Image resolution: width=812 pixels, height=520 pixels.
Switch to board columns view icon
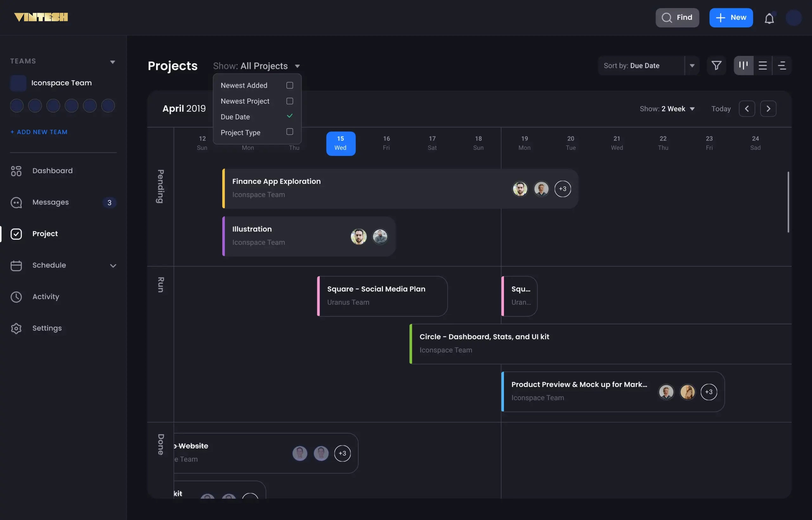point(743,65)
